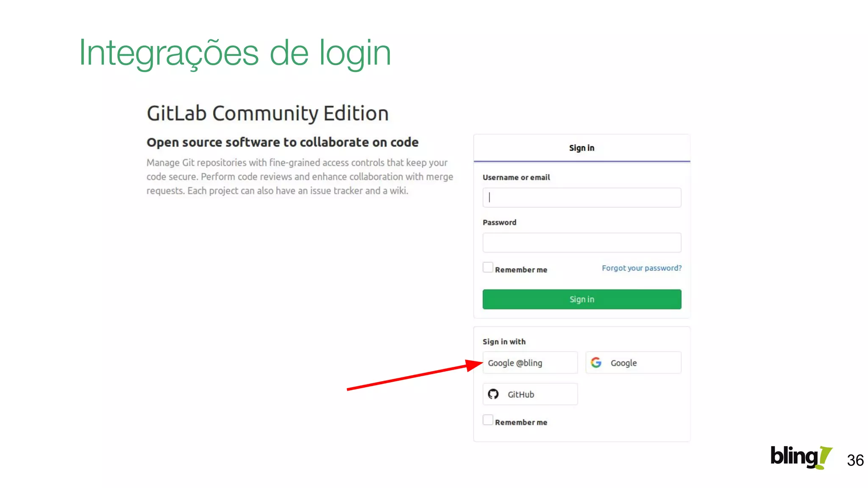The image size is (868, 488).
Task: Click the Google logo icon
Action: coord(596,362)
